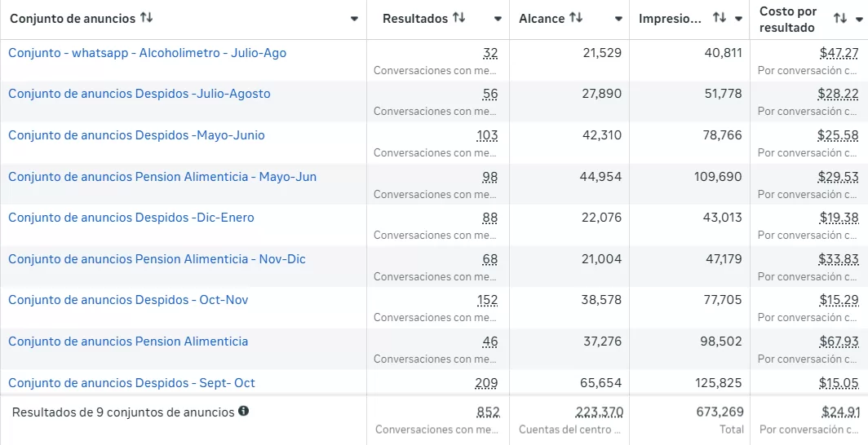Screen dimensions: 868x445
Task: Click the $24.91 total cost per result
Action: (x=840, y=412)
